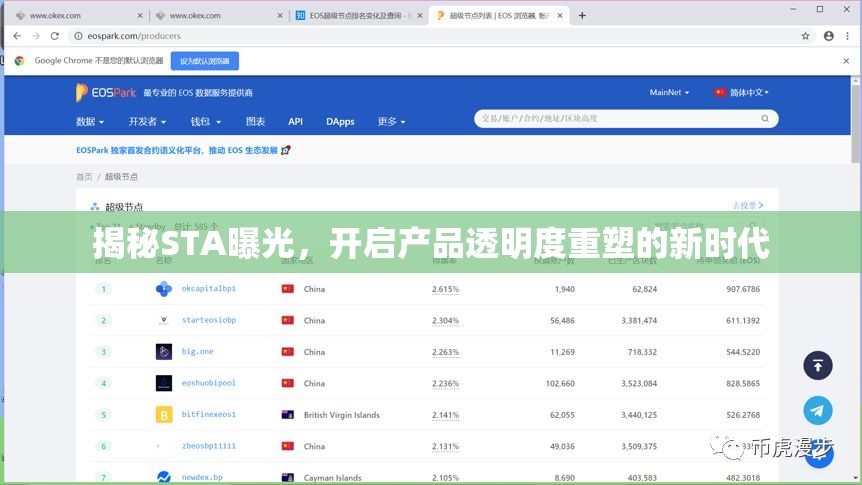Click big.one producer logo

[x=164, y=351]
